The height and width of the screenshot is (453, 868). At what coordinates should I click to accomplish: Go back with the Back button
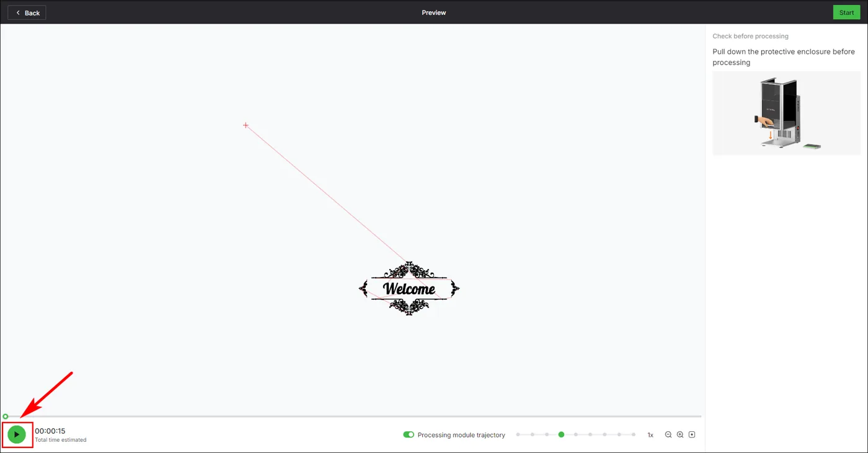[27, 12]
